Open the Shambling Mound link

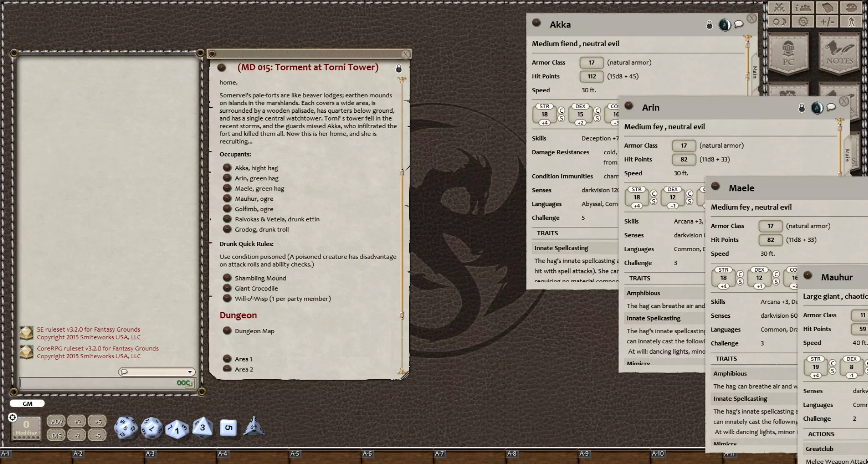coord(227,278)
